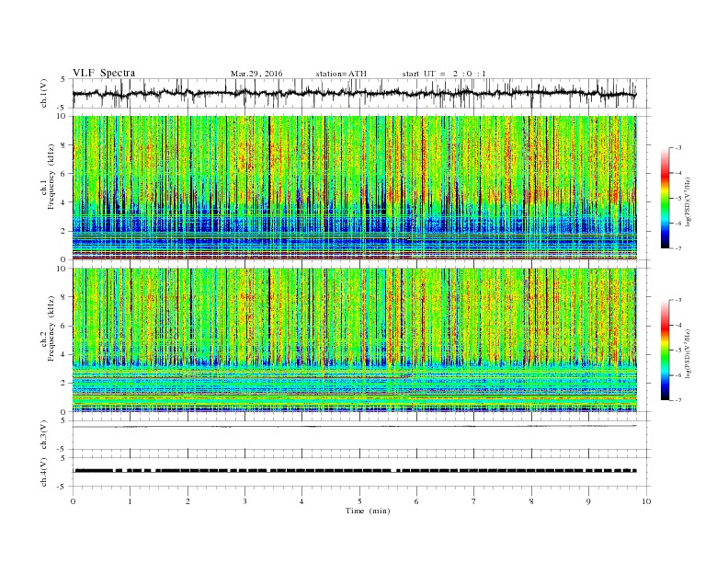
Task: Click the 'ch.3(V)' axis label
Action: (44, 435)
